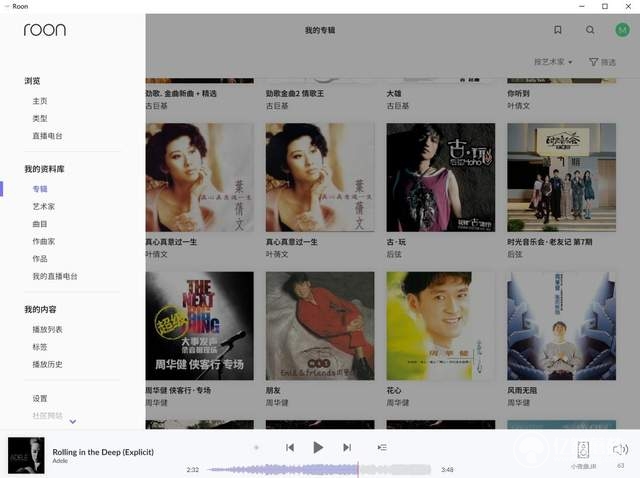
Task: Open the green profile avatar
Action: point(622,30)
